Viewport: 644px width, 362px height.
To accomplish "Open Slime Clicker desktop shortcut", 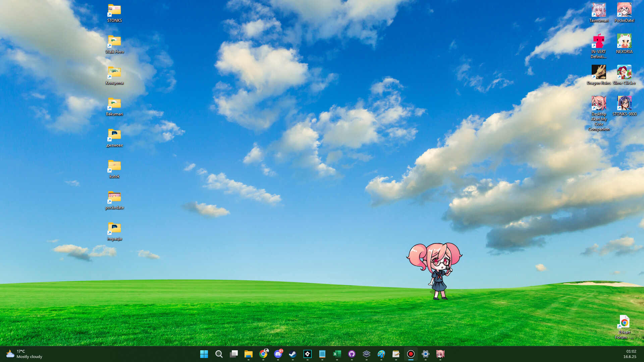I will click(624, 71).
